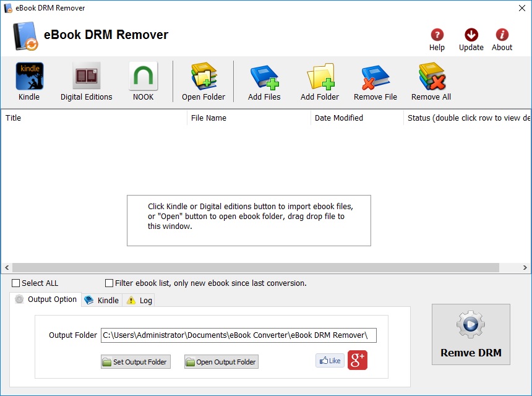
Task: Click the eBook DRM Remover logo
Action: (25, 37)
